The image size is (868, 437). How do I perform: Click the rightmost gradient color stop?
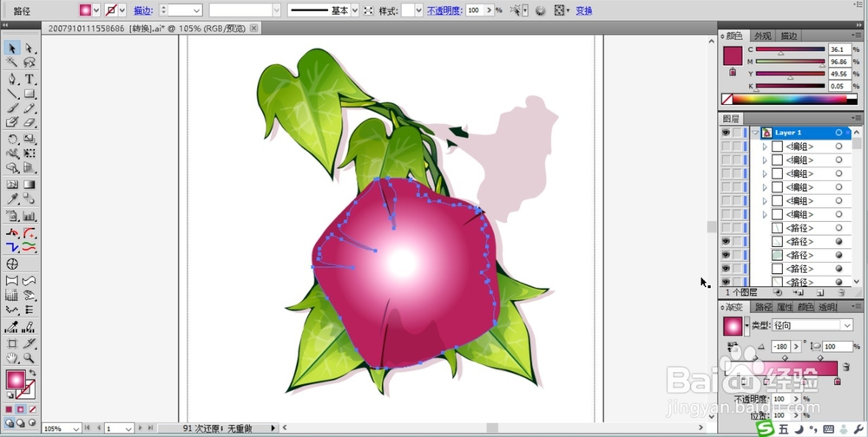[x=837, y=382]
